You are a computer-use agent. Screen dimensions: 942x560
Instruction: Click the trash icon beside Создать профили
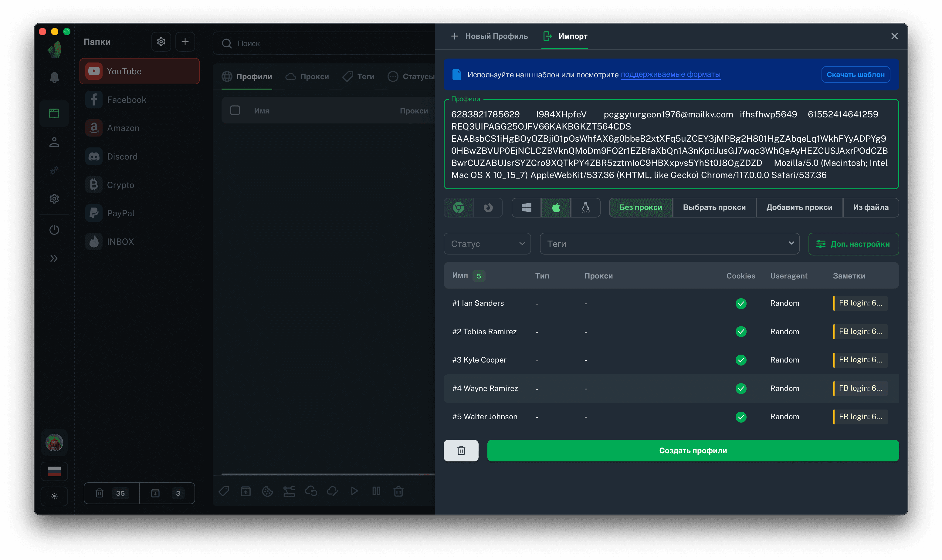(461, 450)
